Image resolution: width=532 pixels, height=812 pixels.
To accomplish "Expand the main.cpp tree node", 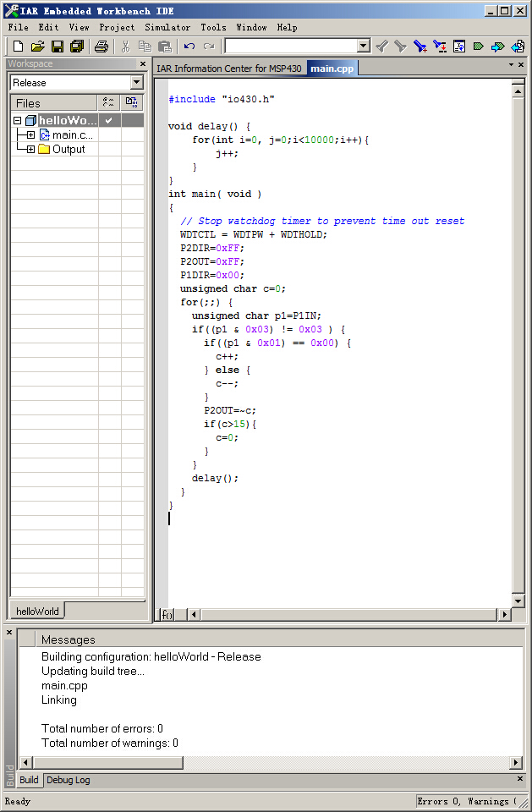I will pyautogui.click(x=30, y=135).
